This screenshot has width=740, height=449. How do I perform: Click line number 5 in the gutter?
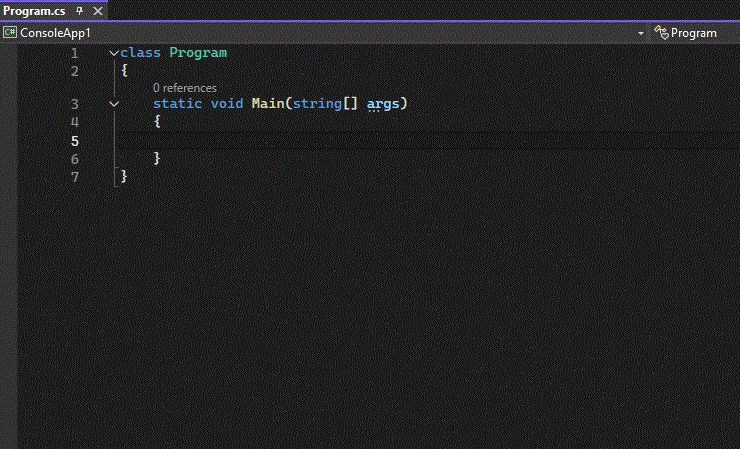(x=75, y=141)
